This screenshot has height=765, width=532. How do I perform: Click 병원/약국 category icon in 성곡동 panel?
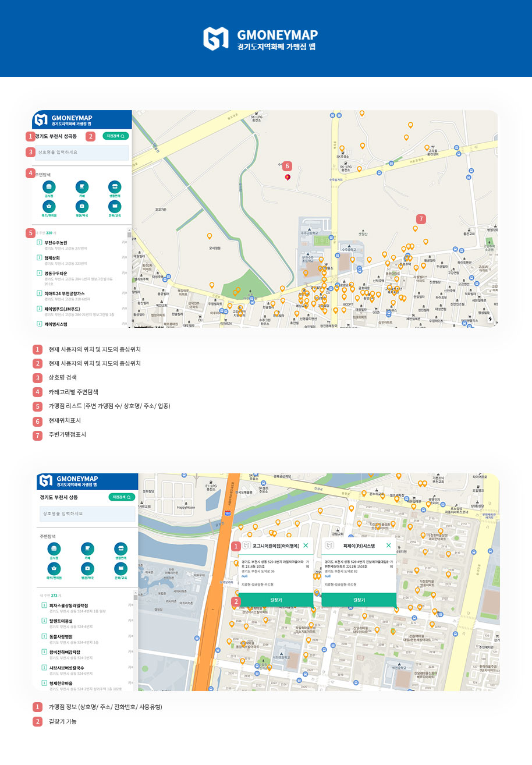pos(82,206)
